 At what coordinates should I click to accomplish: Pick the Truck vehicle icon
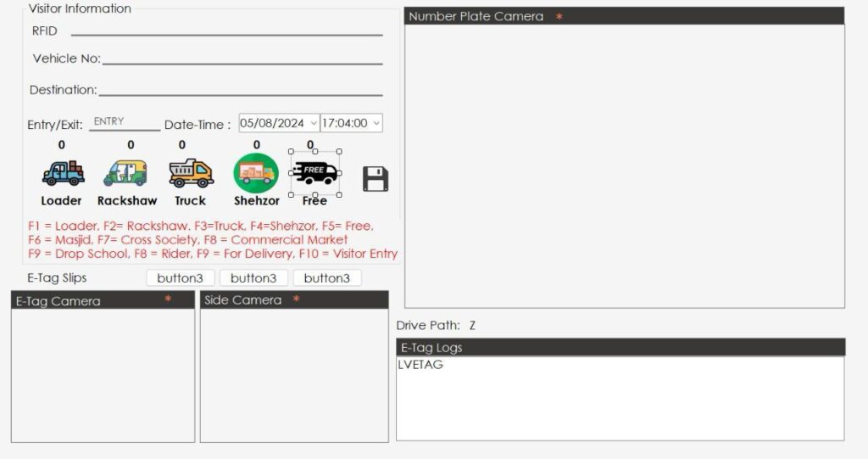(x=191, y=174)
